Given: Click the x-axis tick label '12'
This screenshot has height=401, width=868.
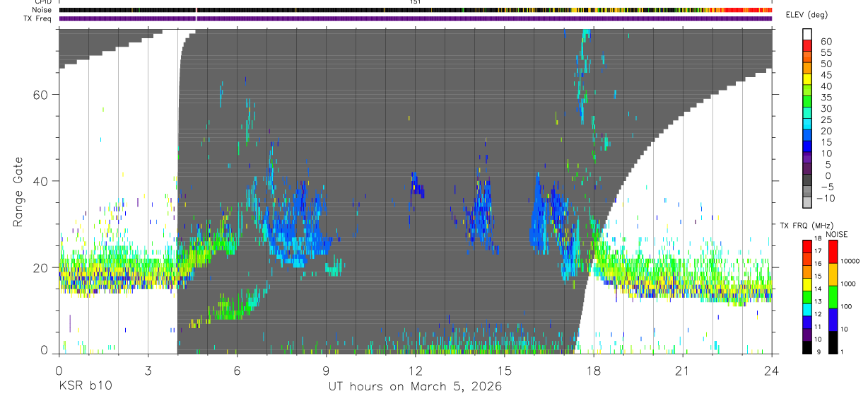Looking at the screenshot, I should click(x=416, y=370).
